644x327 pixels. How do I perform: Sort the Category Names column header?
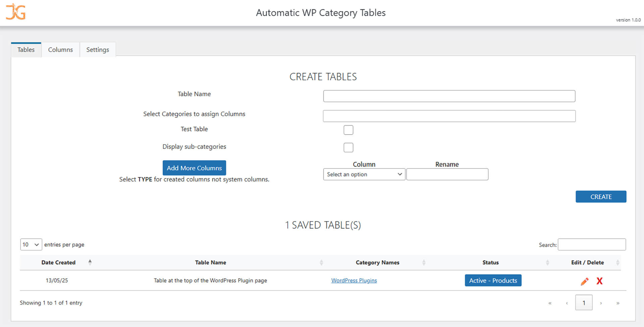[377, 263]
